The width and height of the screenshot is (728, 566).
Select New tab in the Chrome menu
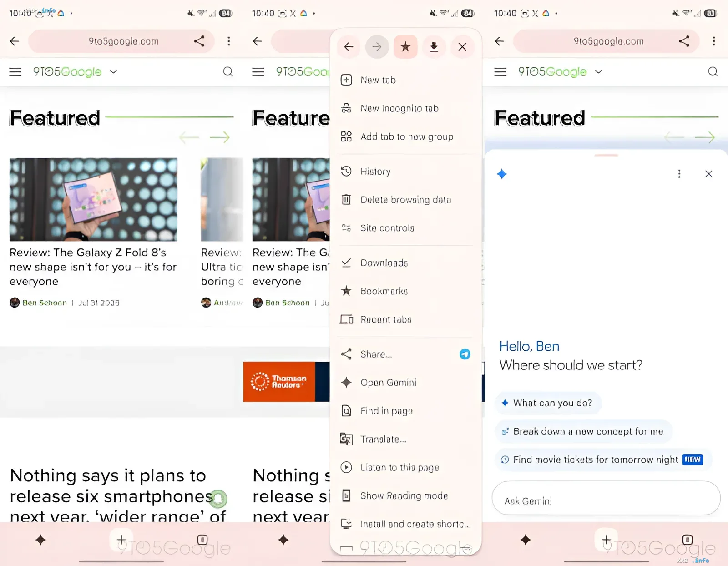click(405, 80)
